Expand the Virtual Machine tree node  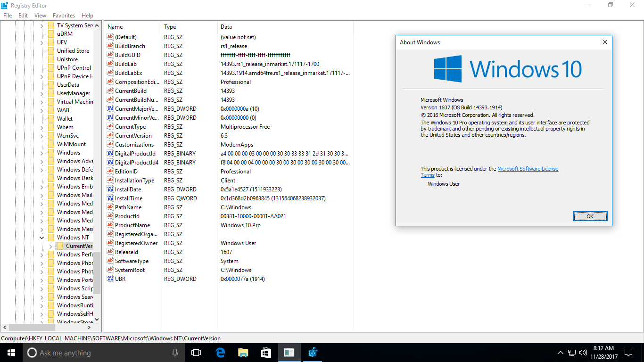[x=42, y=102]
